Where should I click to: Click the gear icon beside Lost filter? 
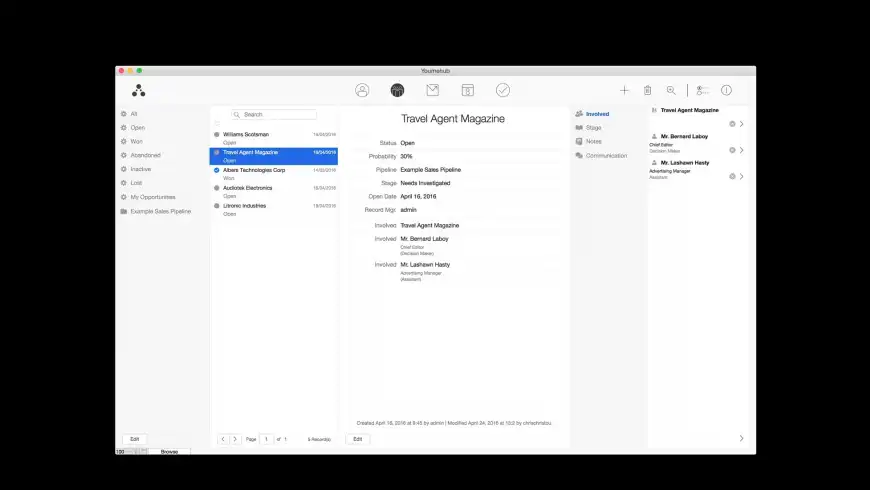[124, 183]
